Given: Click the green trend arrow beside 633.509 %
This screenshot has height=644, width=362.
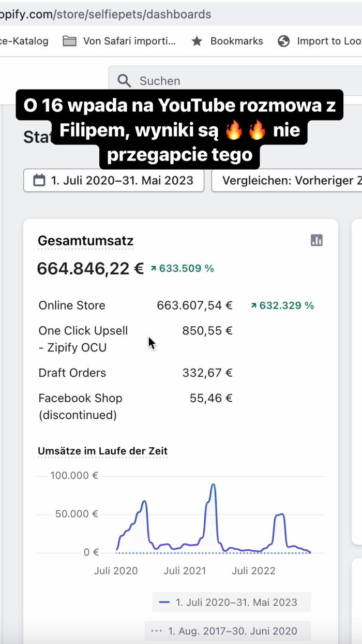Looking at the screenshot, I should (x=154, y=268).
